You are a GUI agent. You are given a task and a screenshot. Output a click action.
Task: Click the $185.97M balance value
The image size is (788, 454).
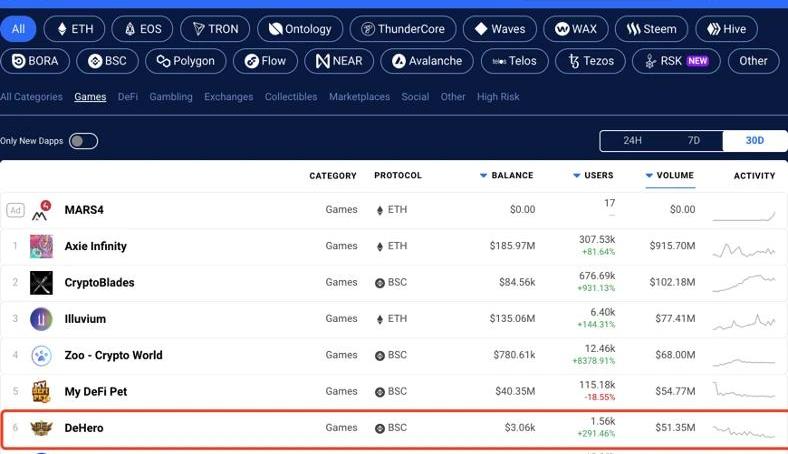coord(512,246)
